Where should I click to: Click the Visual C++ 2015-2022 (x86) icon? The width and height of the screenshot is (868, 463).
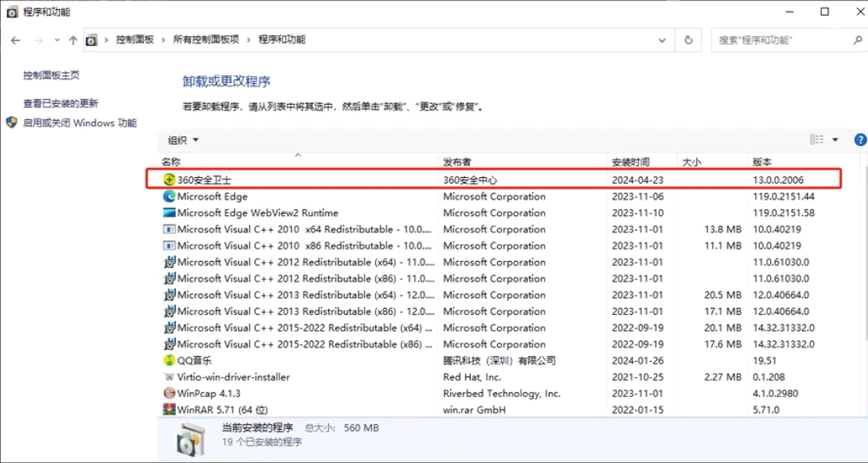click(169, 344)
